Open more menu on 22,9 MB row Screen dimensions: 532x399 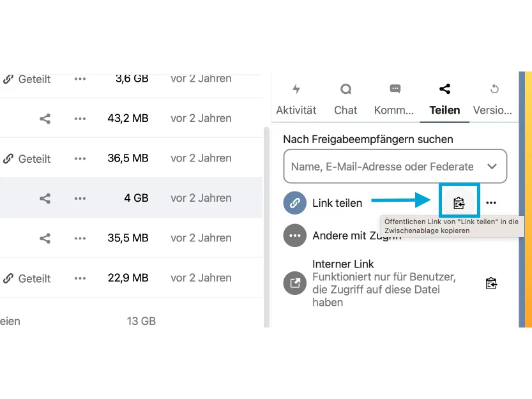(x=80, y=278)
